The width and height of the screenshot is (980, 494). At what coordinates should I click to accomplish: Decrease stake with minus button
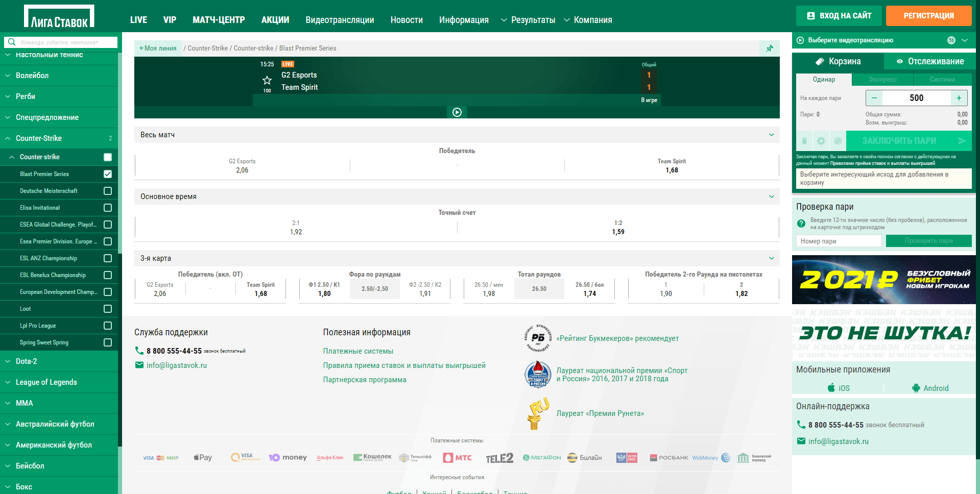tap(874, 98)
